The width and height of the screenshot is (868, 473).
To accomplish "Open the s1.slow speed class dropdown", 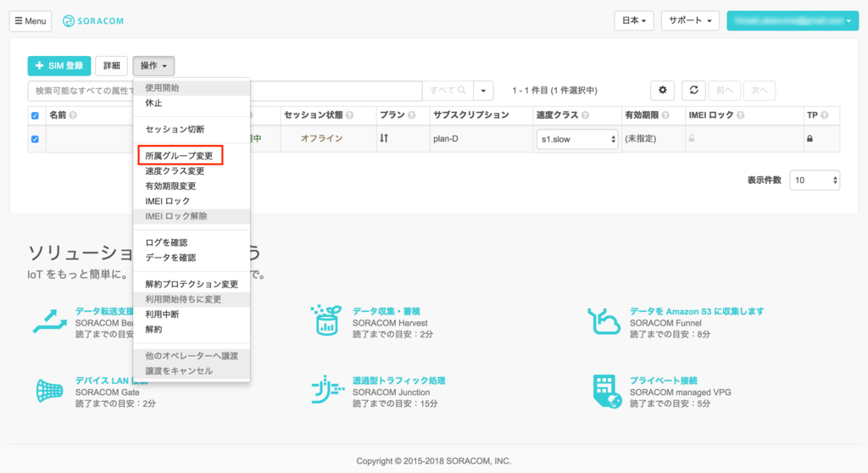I will click(576, 139).
